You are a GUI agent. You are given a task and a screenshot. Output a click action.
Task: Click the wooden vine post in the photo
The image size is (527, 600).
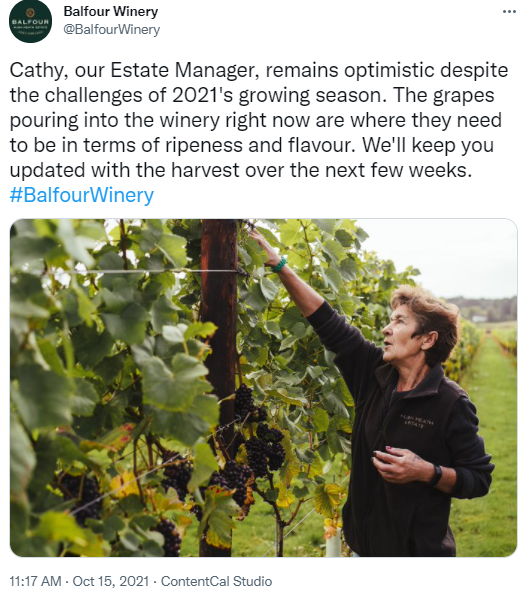click(219, 306)
